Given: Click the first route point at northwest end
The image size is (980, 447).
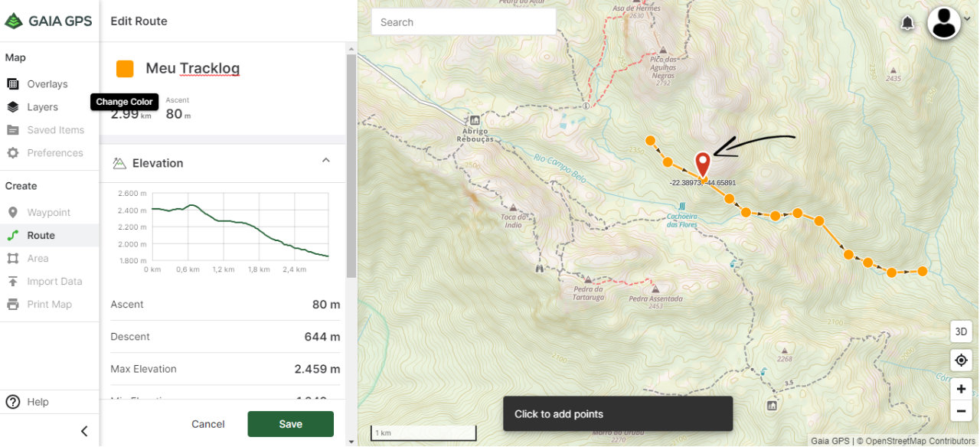Looking at the screenshot, I should tap(650, 140).
